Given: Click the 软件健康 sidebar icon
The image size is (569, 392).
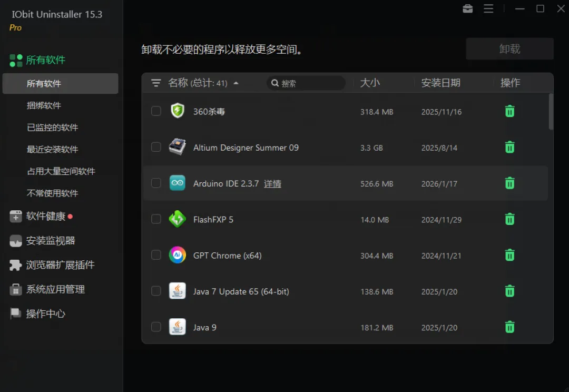Looking at the screenshot, I should [x=16, y=217].
